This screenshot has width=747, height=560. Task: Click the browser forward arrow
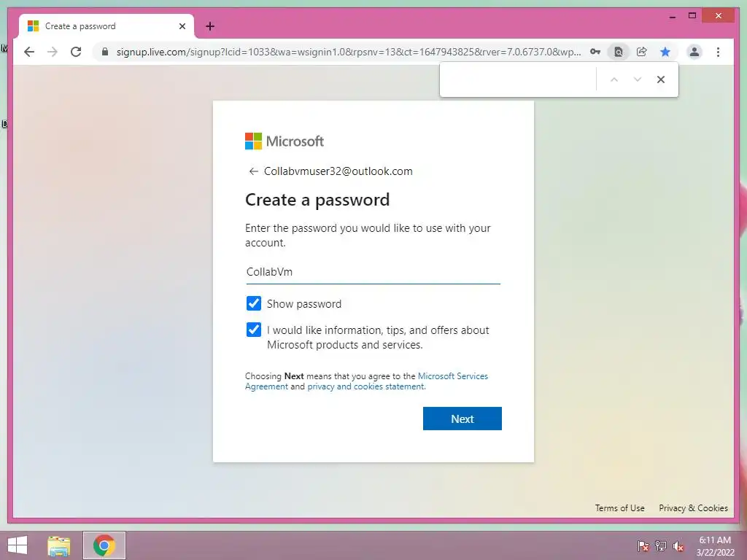click(x=53, y=52)
